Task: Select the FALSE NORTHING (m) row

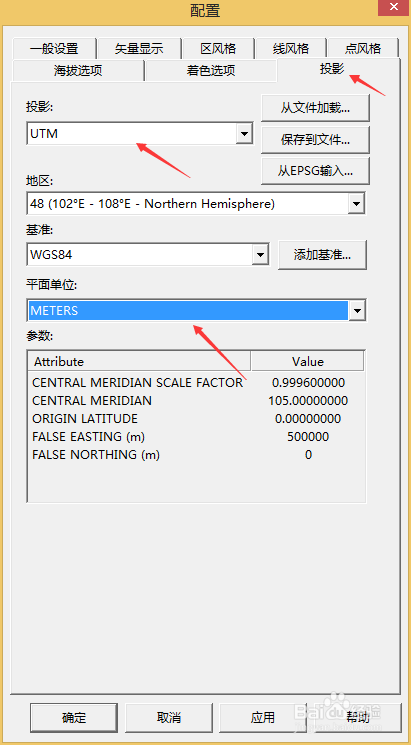Action: (x=196, y=455)
